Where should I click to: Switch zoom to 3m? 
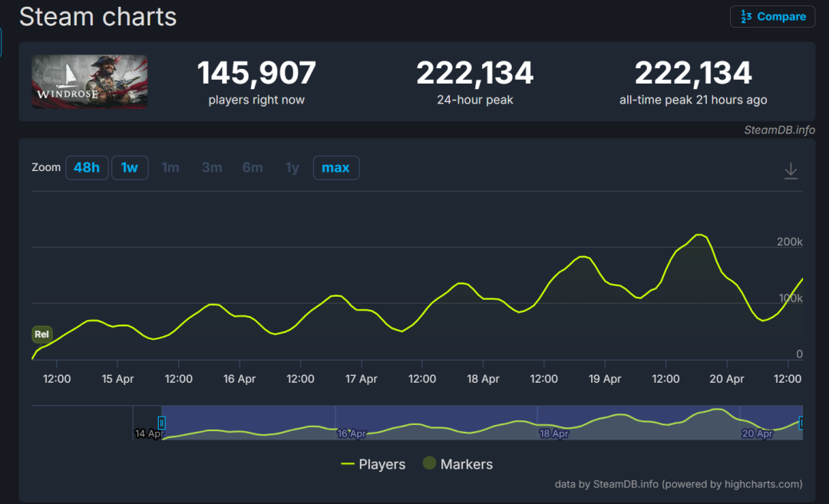(x=212, y=167)
